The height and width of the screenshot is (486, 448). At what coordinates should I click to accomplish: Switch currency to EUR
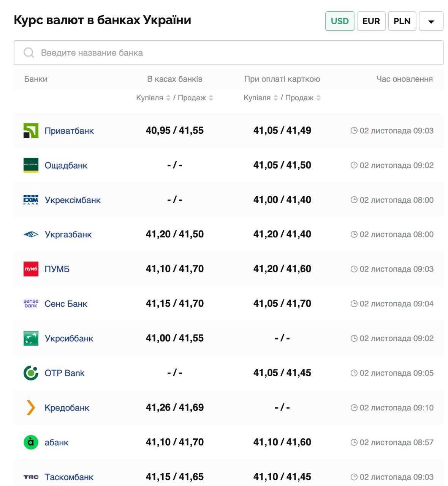tap(371, 21)
